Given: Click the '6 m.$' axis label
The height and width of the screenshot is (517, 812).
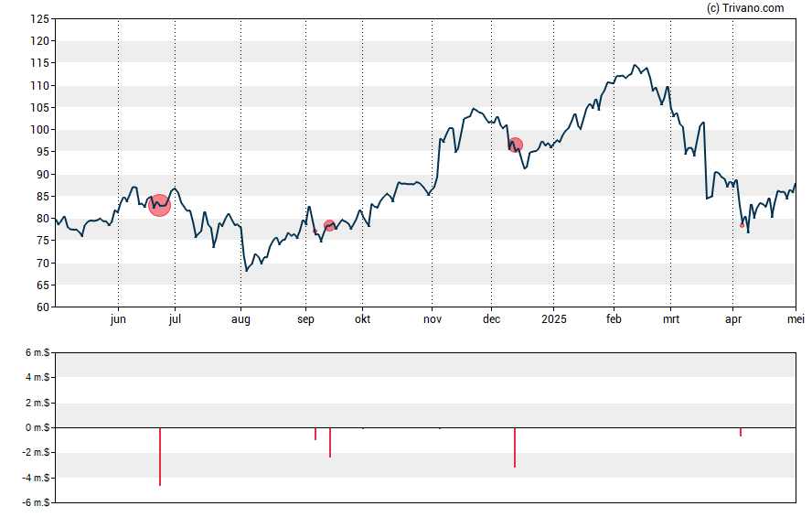Looking at the screenshot, I should [x=37, y=353].
